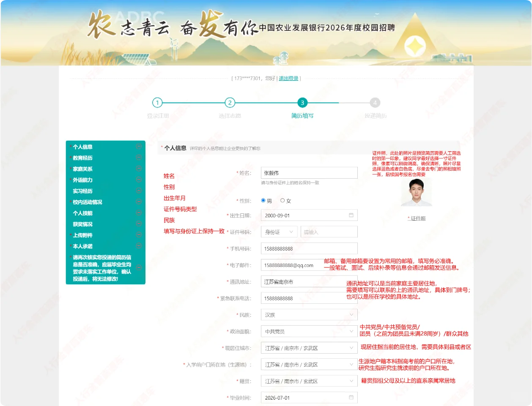Click circle icon next to 实习经历
532x406 pixels.
click(139, 191)
